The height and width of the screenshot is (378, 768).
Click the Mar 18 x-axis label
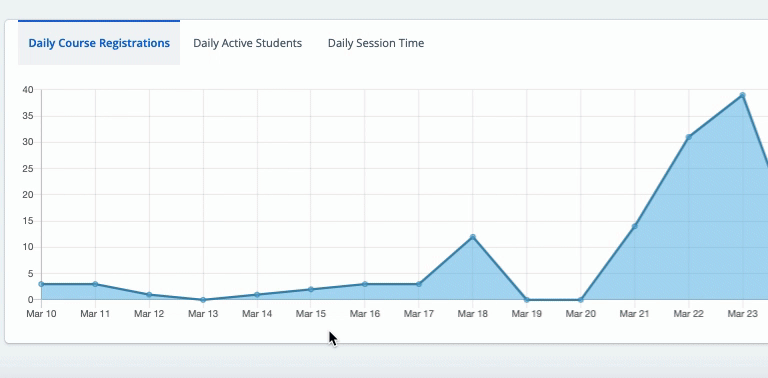point(473,314)
